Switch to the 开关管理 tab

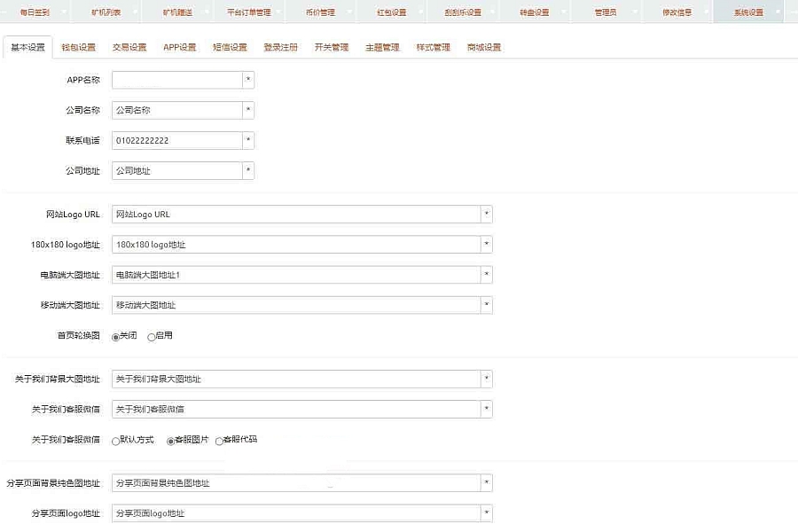tap(332, 47)
